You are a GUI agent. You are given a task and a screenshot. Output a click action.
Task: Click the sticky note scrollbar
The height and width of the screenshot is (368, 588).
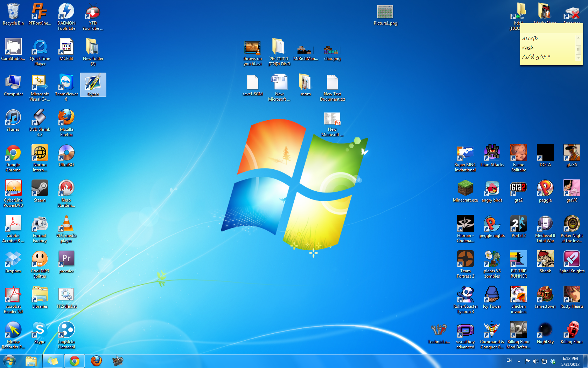click(x=578, y=47)
